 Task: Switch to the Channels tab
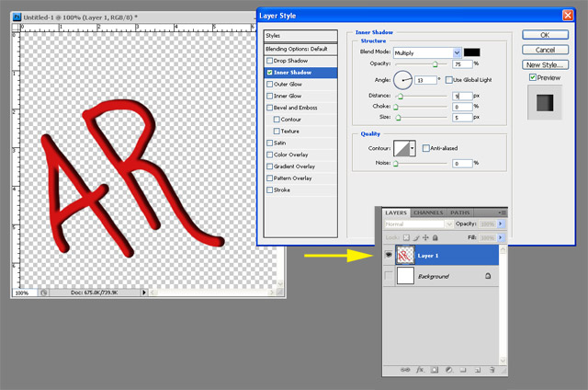tap(428, 212)
